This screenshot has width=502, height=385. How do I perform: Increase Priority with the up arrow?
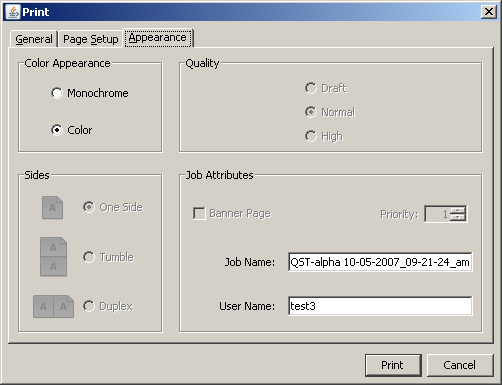[x=458, y=210]
